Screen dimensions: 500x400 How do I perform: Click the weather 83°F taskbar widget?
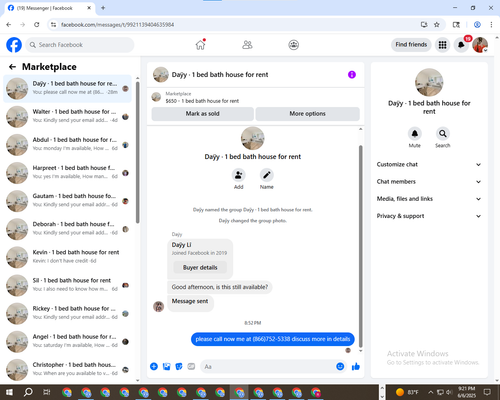pos(407,392)
